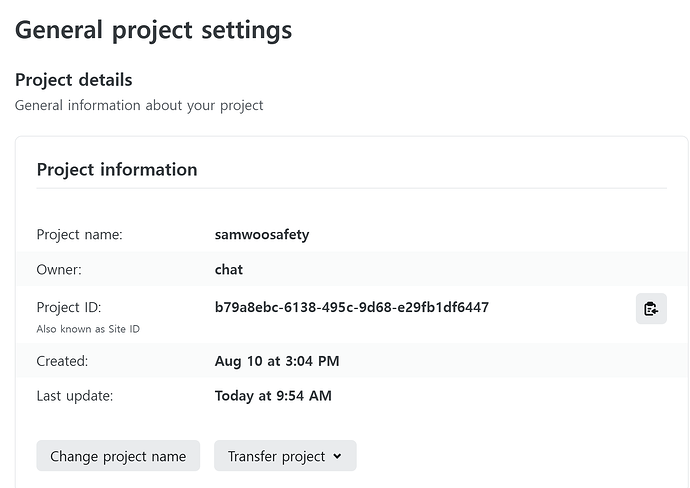
Task: Copy the Project ID to clipboard
Action: pos(651,309)
